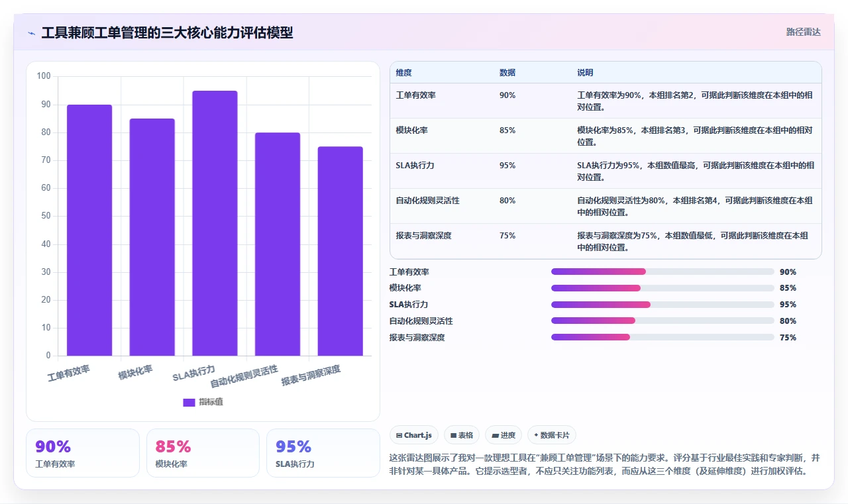The width and height of the screenshot is (848, 504).
Task: Click the description starting 报表与洞察深度为75%
Action: pos(692,241)
